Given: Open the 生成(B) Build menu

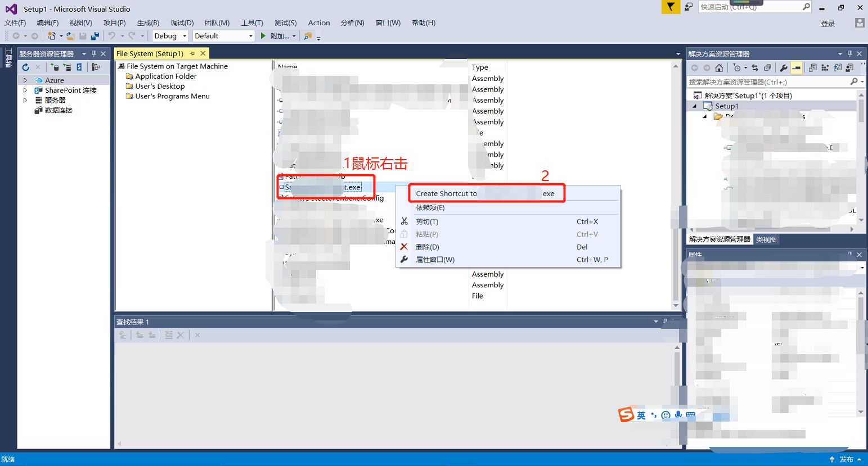Looking at the screenshot, I should tap(148, 23).
